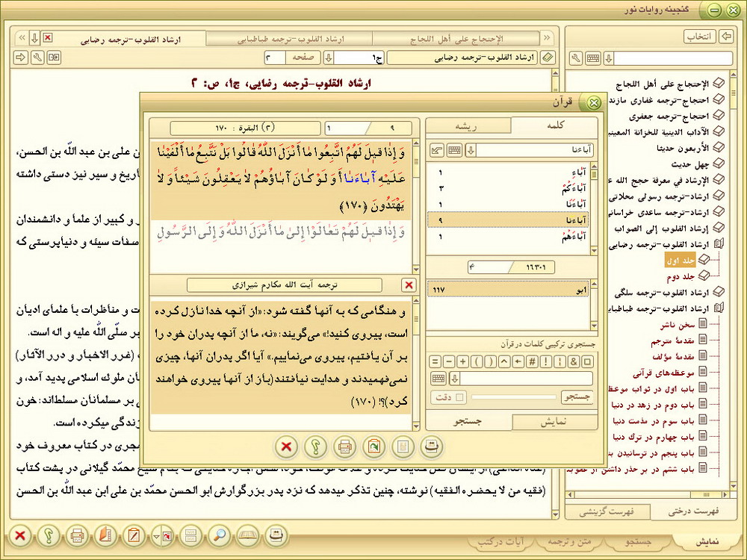
Task: Click the wrench icon above the book tree
Action: point(577,58)
